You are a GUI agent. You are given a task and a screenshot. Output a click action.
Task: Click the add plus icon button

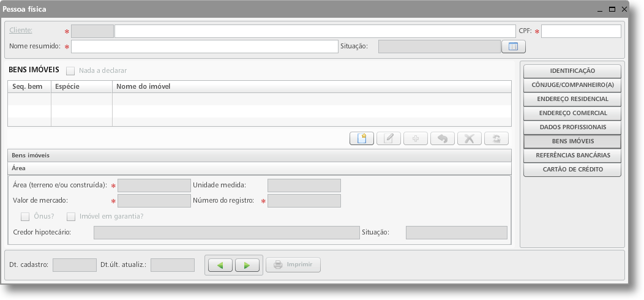pyautogui.click(x=415, y=138)
